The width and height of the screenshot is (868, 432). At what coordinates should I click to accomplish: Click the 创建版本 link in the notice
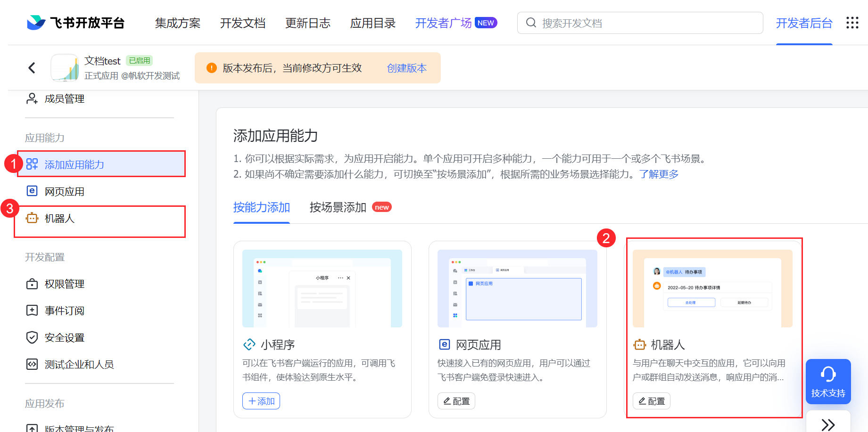click(406, 68)
